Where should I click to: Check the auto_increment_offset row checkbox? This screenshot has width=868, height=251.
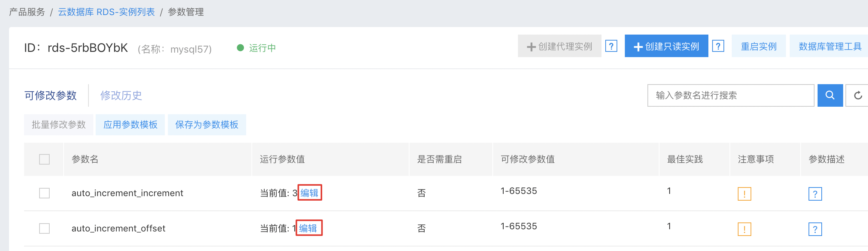tap(44, 228)
